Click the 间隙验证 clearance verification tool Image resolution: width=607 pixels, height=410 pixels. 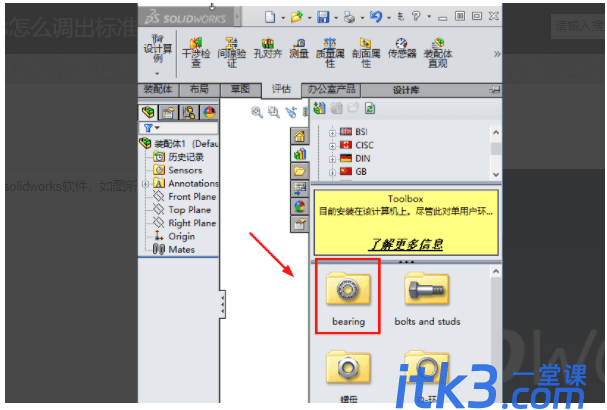point(232,52)
